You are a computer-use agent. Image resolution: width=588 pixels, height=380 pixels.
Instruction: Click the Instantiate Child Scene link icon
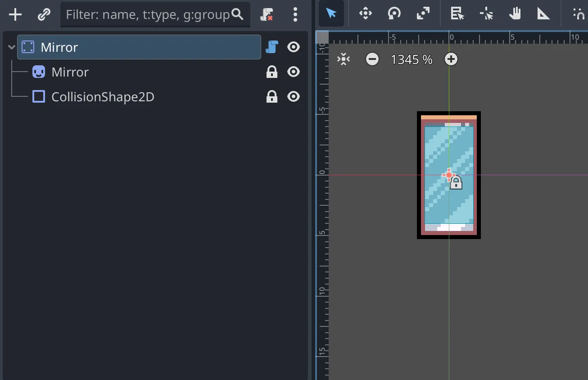tap(44, 15)
